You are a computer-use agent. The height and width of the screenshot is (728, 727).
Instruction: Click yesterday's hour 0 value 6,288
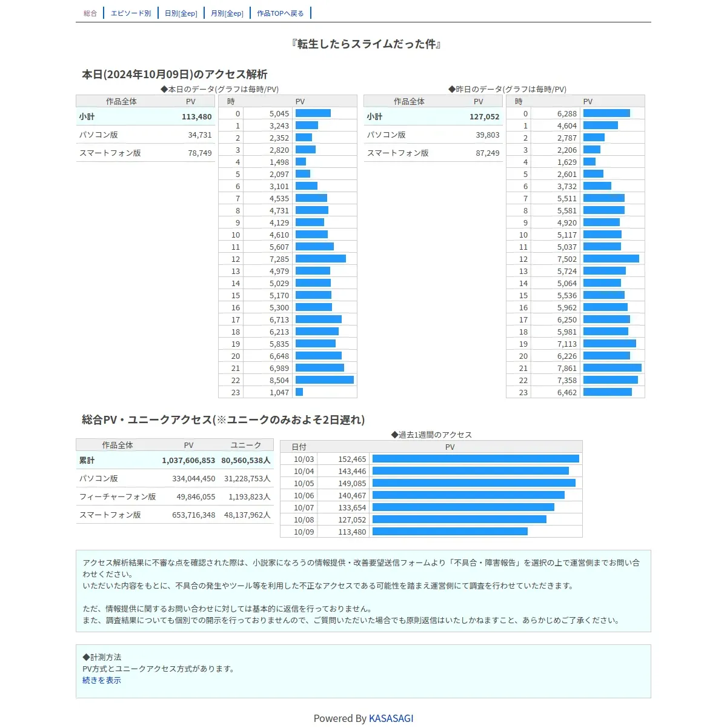pyautogui.click(x=567, y=114)
